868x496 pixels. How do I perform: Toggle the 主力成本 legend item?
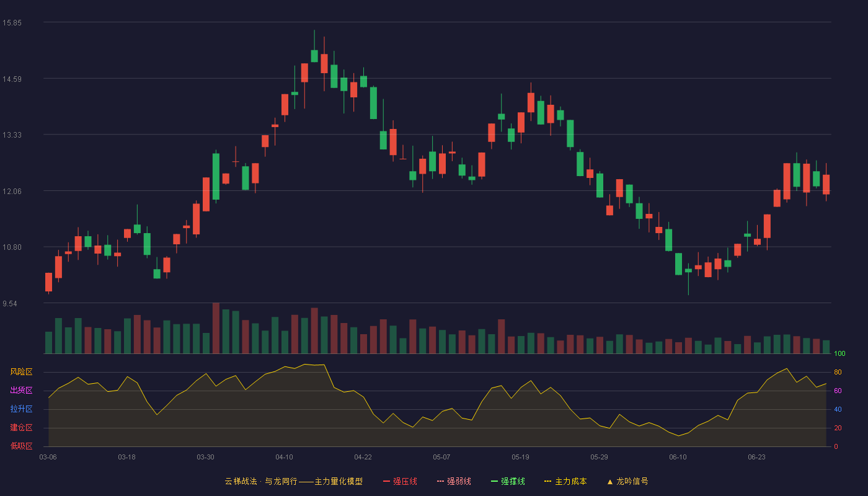tap(565, 481)
